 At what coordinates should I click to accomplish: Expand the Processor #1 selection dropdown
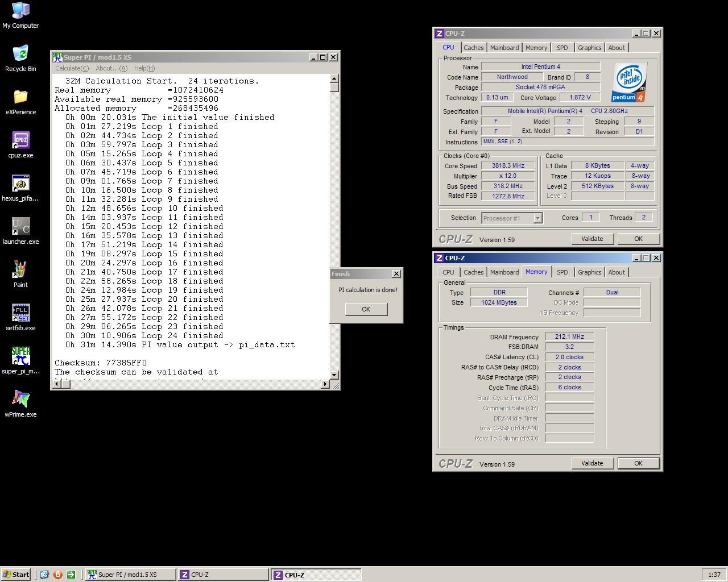tap(537, 218)
